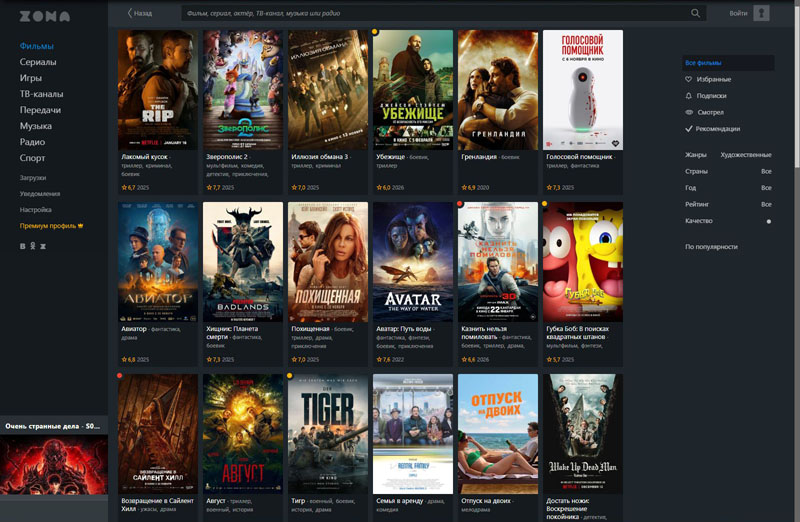Open the Odnoklassniki social icon
Viewport: 800px width, 522px height.
coord(33,245)
